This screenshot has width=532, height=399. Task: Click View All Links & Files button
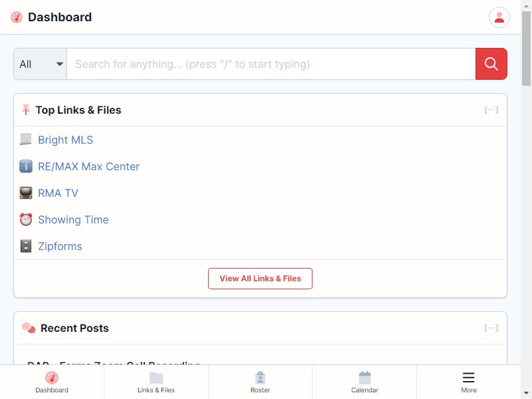(260, 279)
